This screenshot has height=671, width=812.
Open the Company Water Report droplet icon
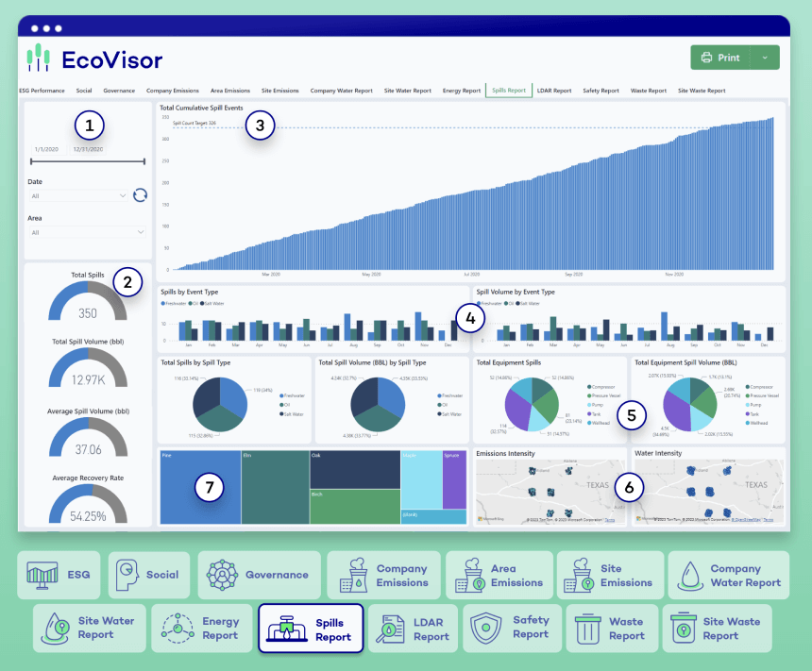691,576
